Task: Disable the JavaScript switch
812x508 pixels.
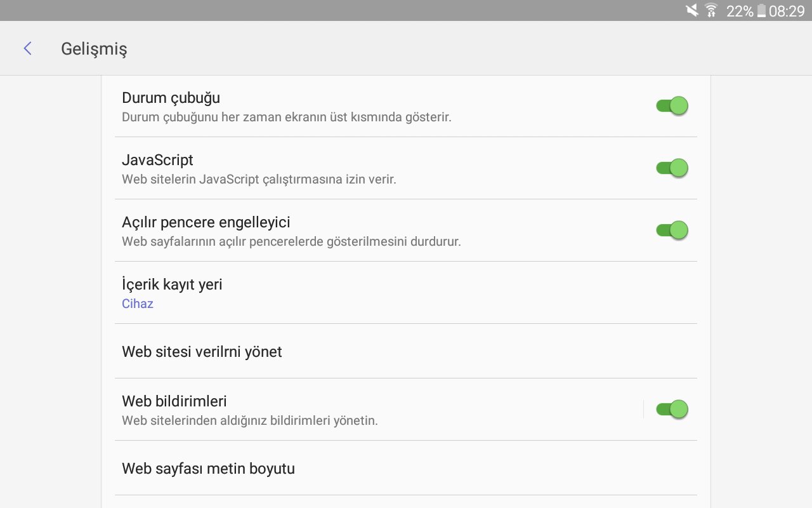Action: click(672, 168)
